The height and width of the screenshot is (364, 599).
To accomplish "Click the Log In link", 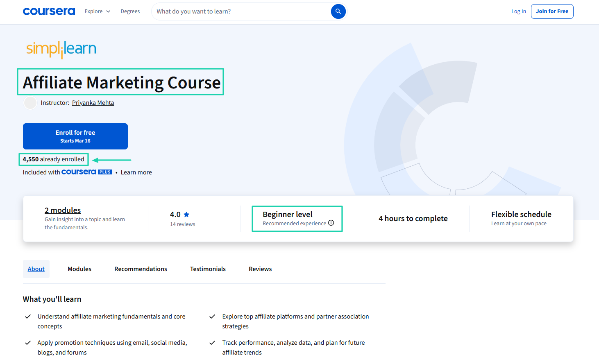I will click(x=518, y=11).
